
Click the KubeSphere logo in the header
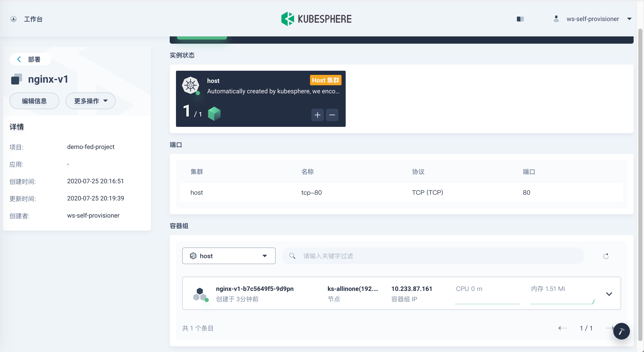click(x=316, y=18)
